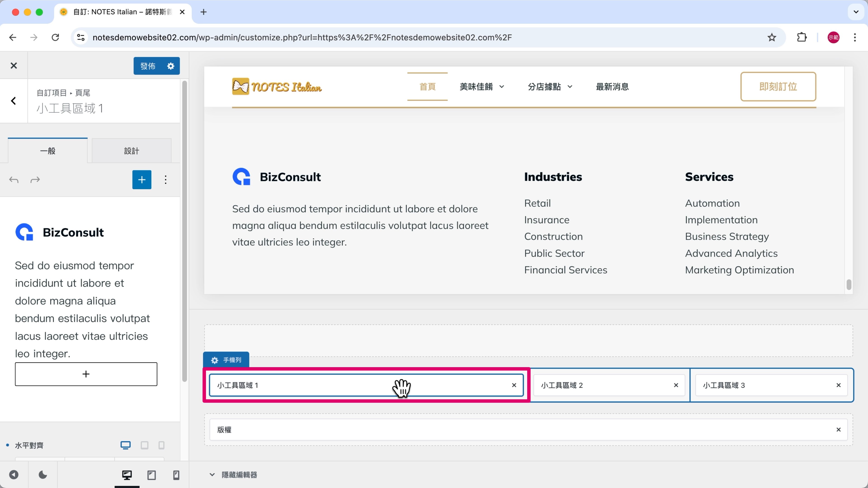Click the 即刻訂位 booking button
The height and width of the screenshot is (488, 868).
pyautogui.click(x=778, y=87)
